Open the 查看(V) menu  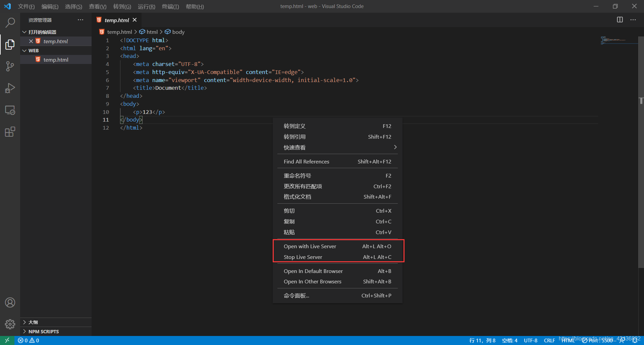coord(98,6)
